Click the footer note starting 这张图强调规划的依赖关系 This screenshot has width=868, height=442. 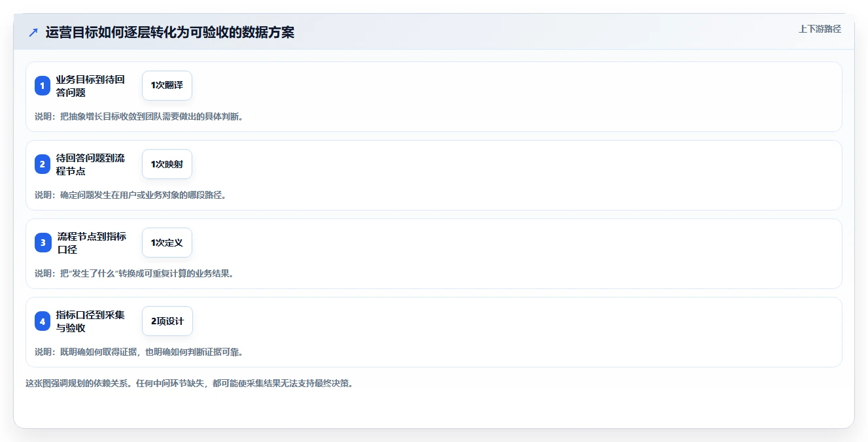coord(190,383)
